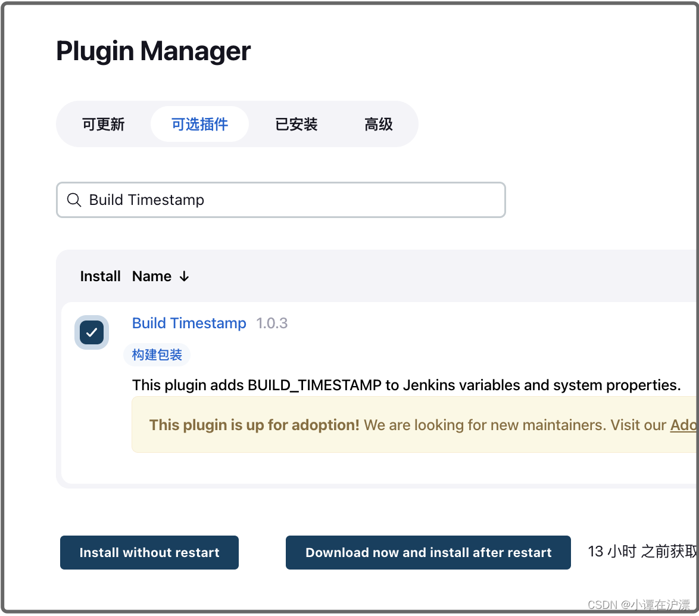Viewport: 699px width, 616px height.
Task: Click the search magnifier icon
Action: 74,200
